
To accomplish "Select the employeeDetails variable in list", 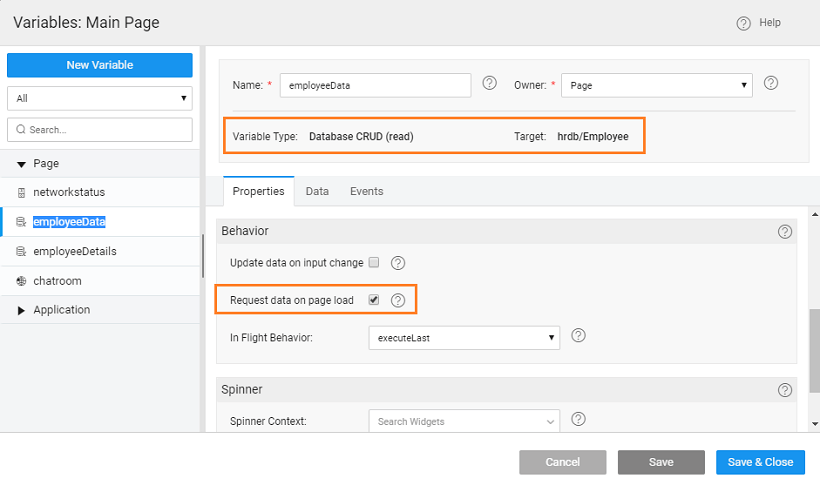I will click(x=74, y=251).
